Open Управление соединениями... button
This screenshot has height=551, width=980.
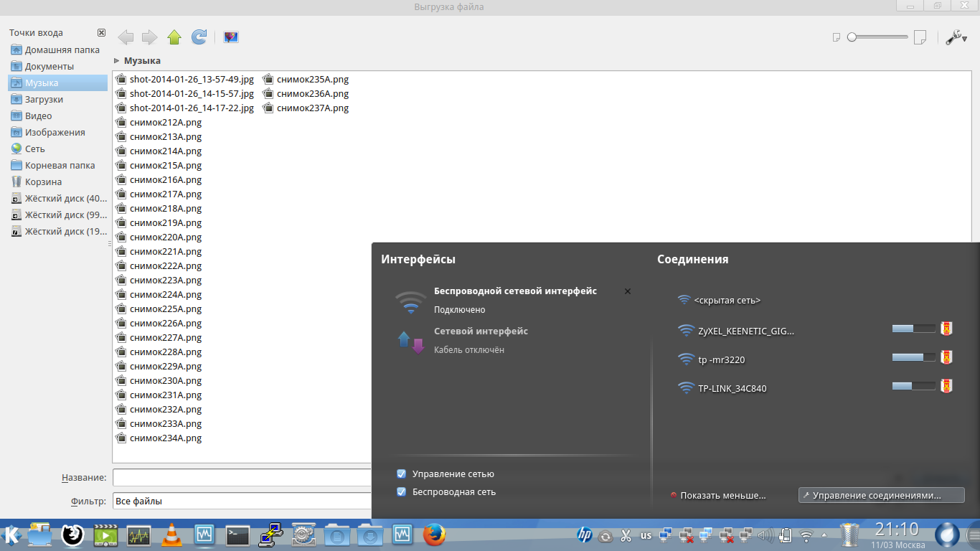[881, 495]
